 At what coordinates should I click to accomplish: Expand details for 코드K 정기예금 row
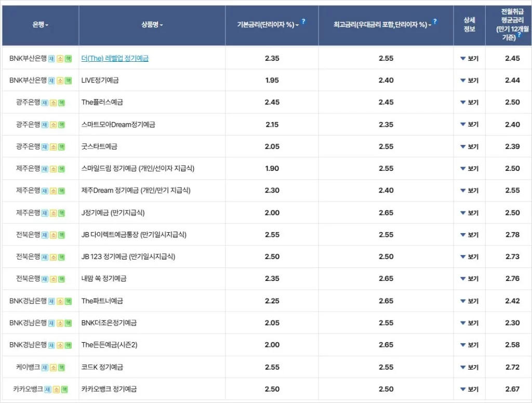click(468, 367)
